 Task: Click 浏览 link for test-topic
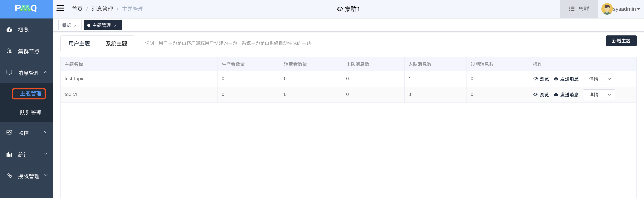[544, 79]
